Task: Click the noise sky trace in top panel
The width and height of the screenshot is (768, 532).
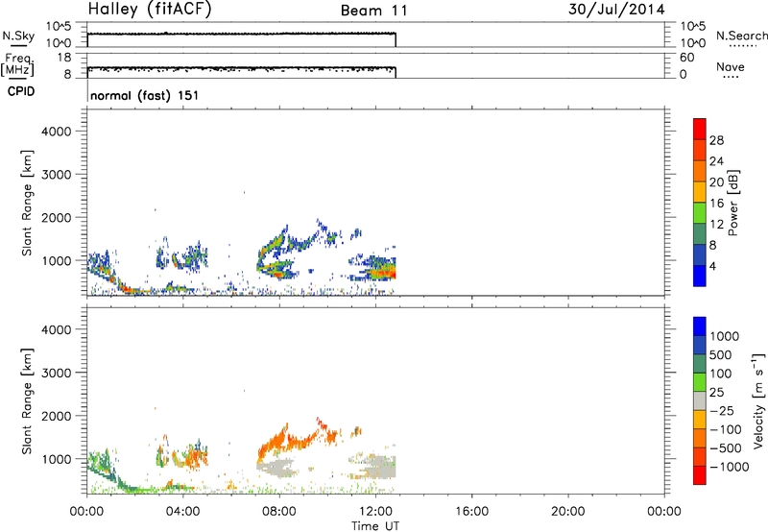Action: pos(242,34)
